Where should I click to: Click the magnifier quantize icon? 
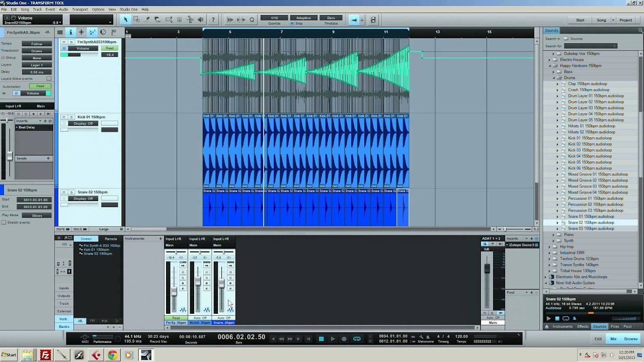pos(252,20)
